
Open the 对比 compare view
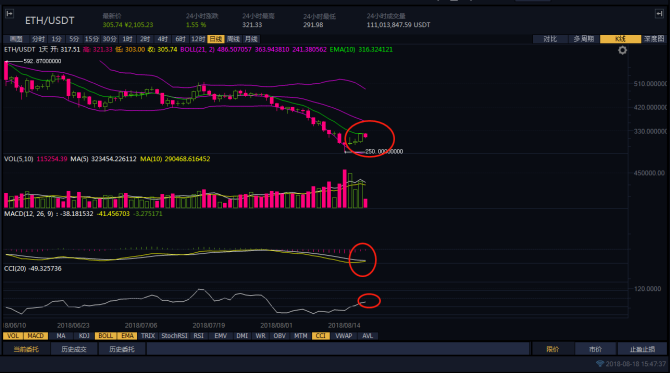pyautogui.click(x=550, y=39)
